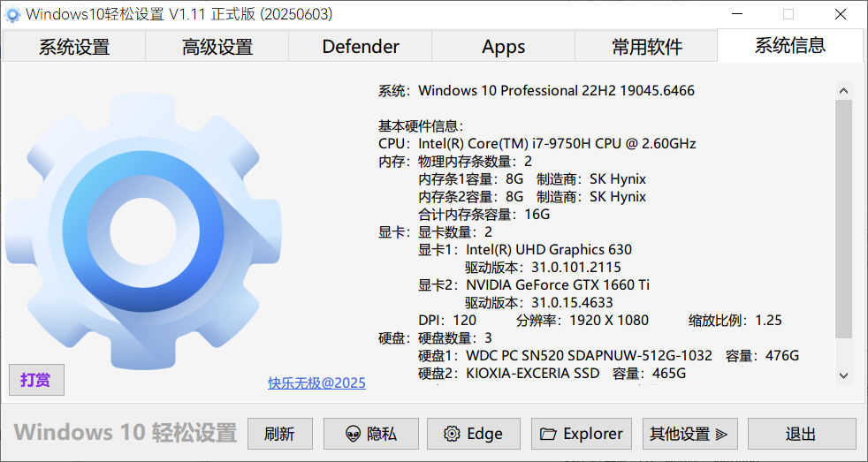Go to the Apps tab
This screenshot has width=868, height=462.
tap(504, 47)
